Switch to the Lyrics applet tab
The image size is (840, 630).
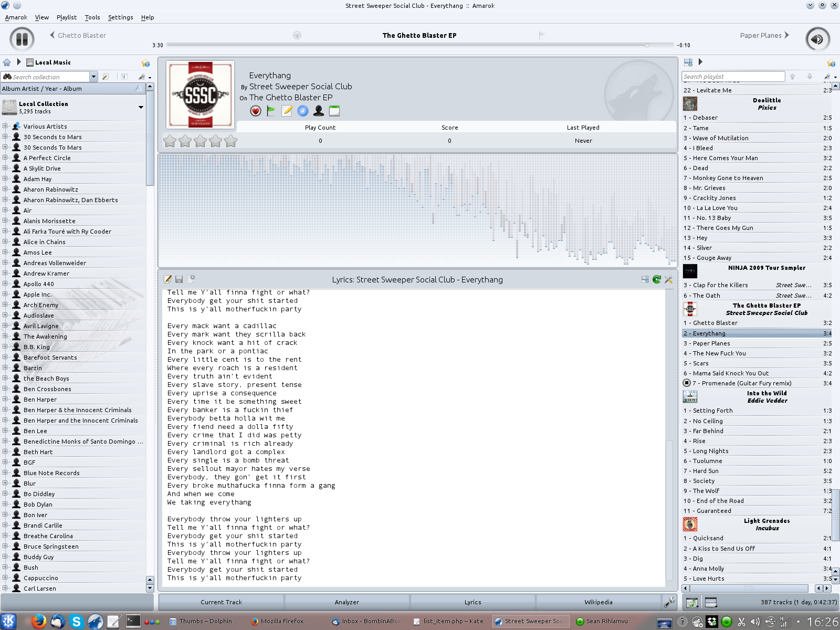[472, 602]
